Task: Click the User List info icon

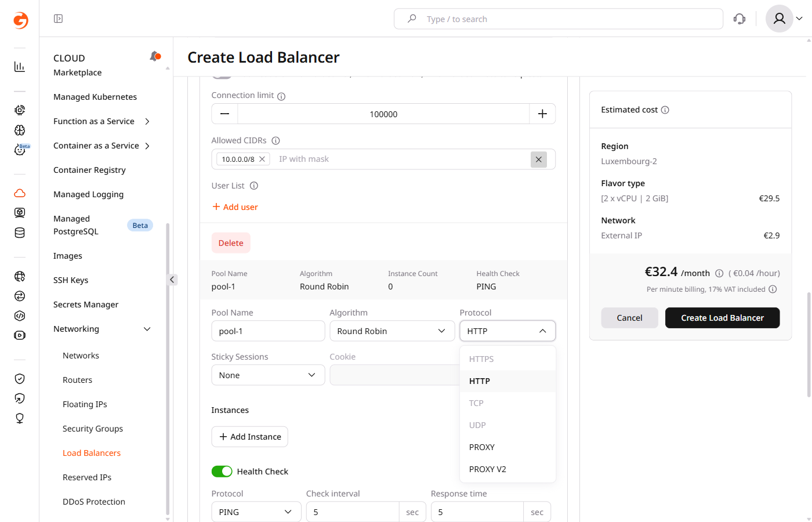Action: pyautogui.click(x=254, y=186)
